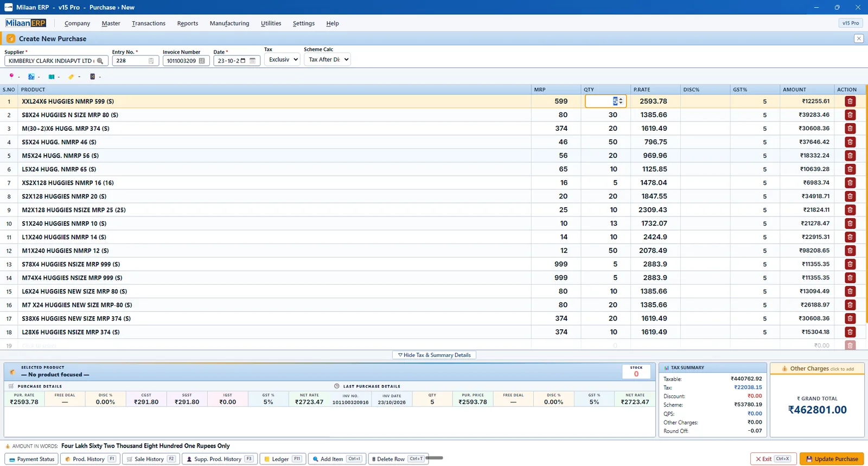Click Other Charges to add
The width and height of the screenshot is (868, 466).
click(x=817, y=369)
